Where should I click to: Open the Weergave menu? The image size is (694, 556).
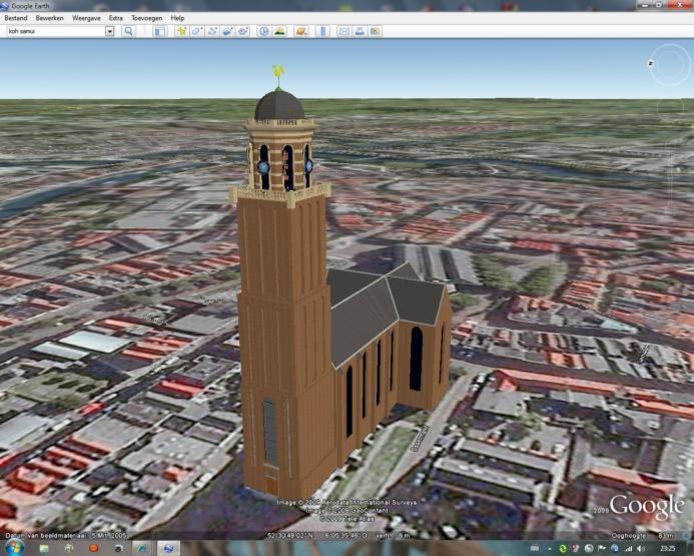(x=86, y=18)
